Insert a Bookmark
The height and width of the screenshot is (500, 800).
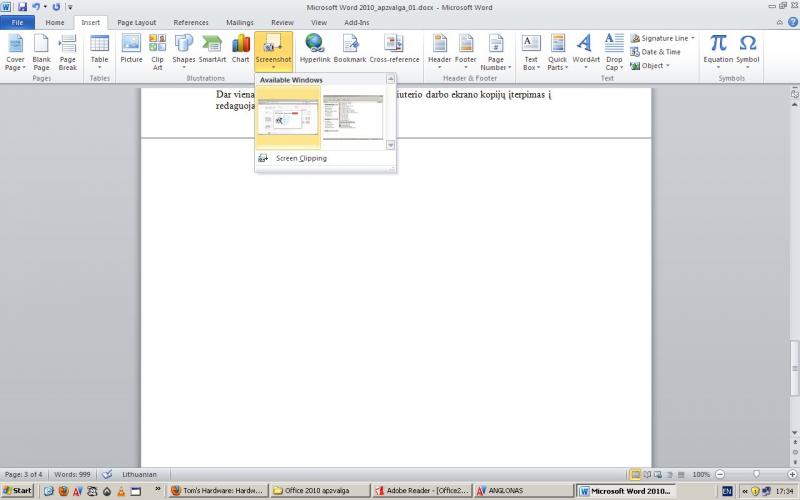coord(350,49)
